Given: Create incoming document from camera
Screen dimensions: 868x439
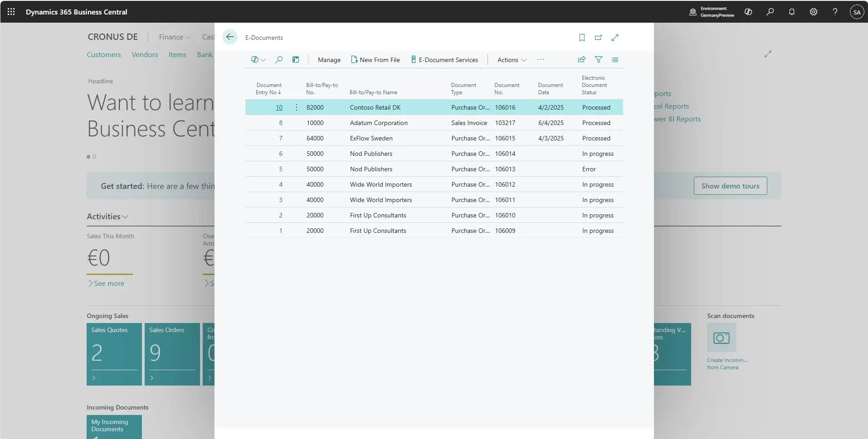Looking at the screenshot, I should click(x=721, y=338).
